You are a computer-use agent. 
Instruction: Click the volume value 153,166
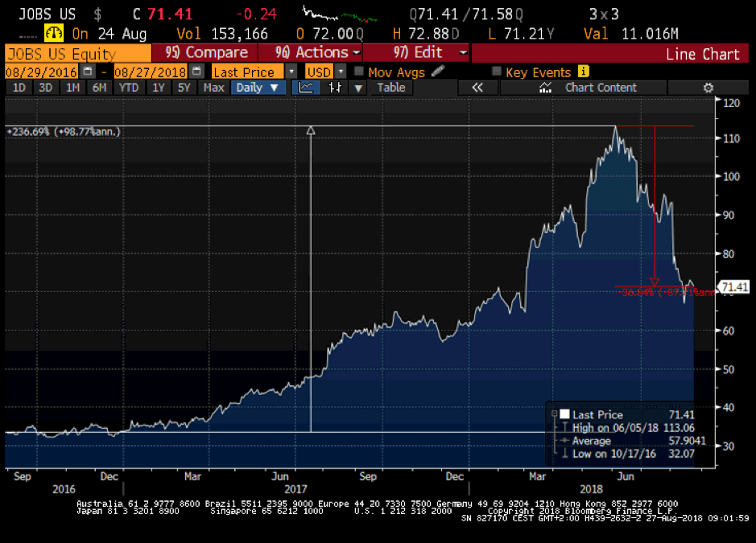coord(239,34)
